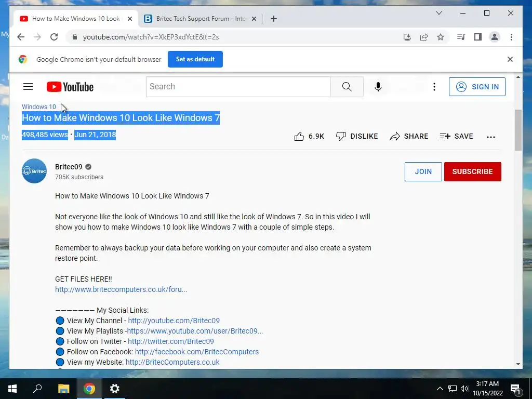Screen dimensions: 532x399
Task: Click the page scrollbar up arrow
Action: [518, 77]
